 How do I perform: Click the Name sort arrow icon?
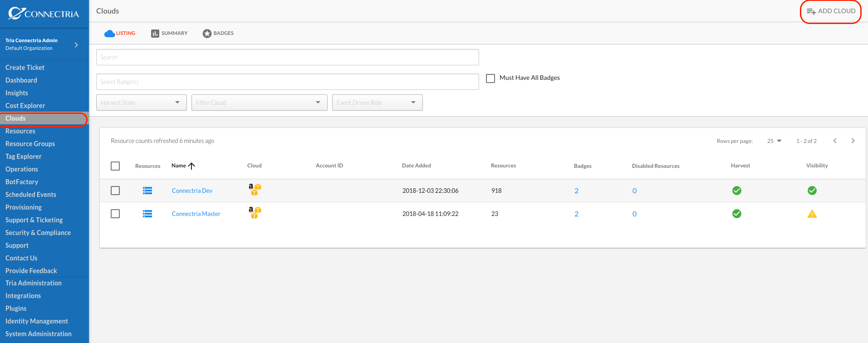click(x=191, y=166)
